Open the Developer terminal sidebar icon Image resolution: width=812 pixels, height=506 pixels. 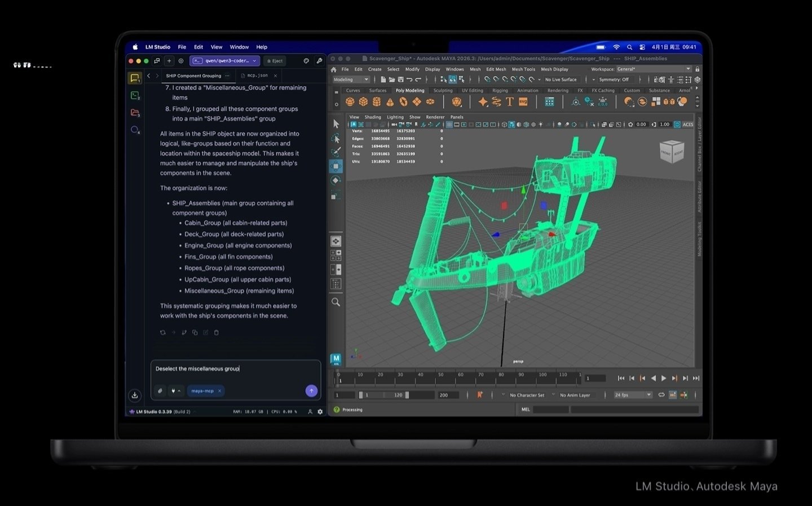135,95
